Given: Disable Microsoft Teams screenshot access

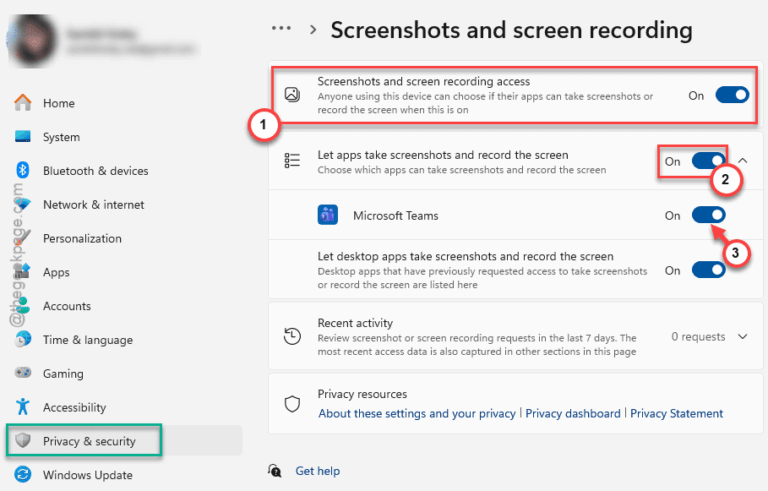Looking at the screenshot, I should [x=708, y=215].
